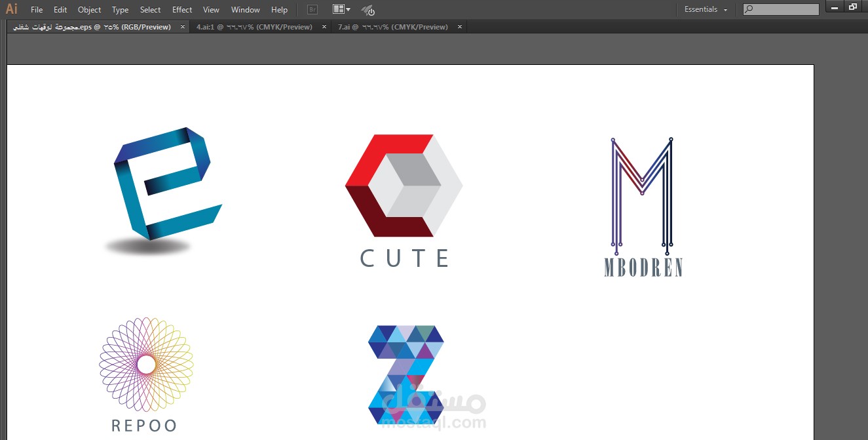Screen dimensions: 868x440
Task: Close the .eps RGB/Preview document tab
Action: (182, 27)
